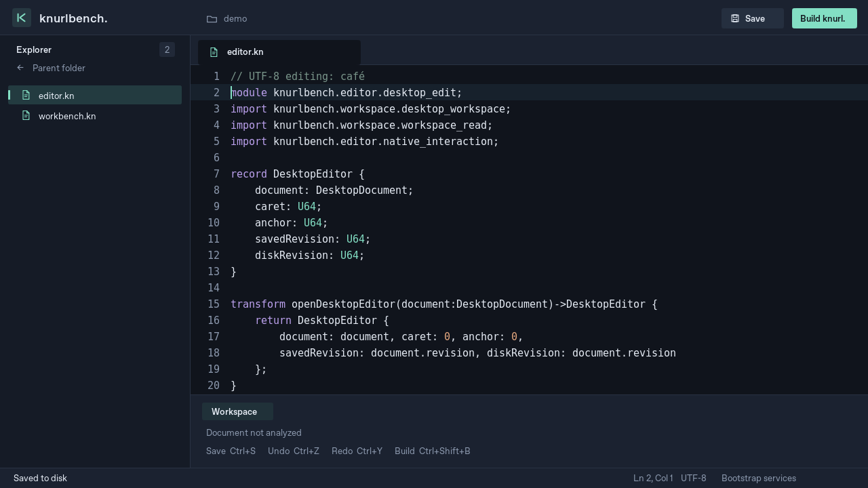Screen dimensions: 868x488
Task: Click the file icon on editor.kn tab
Action: coord(214,52)
